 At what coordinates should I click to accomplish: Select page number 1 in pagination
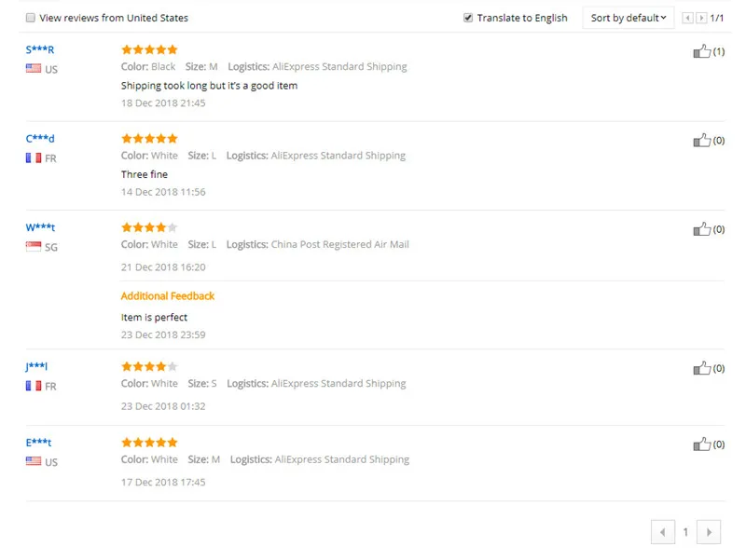[x=685, y=532]
